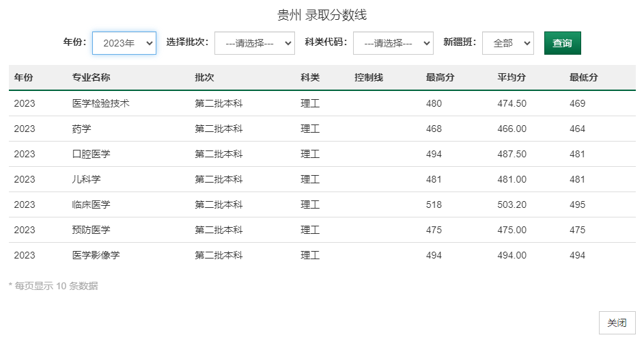Select the 控制线 column header

click(x=369, y=77)
